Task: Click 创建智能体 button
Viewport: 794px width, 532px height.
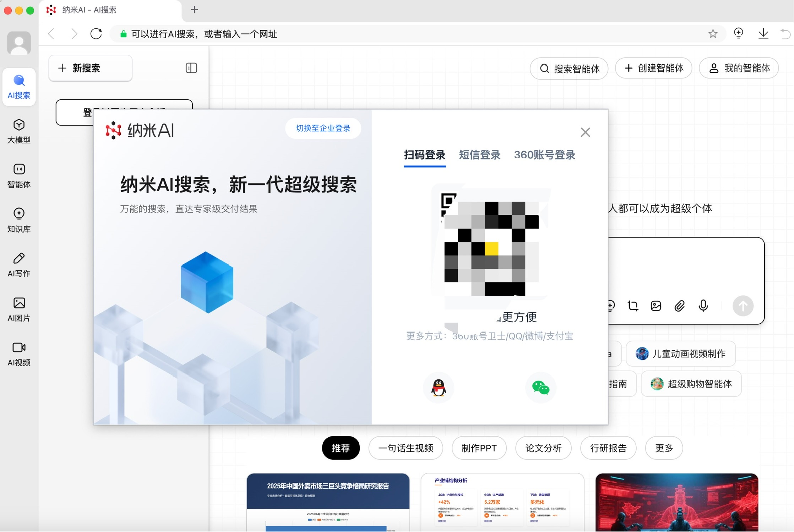Action: click(653, 68)
